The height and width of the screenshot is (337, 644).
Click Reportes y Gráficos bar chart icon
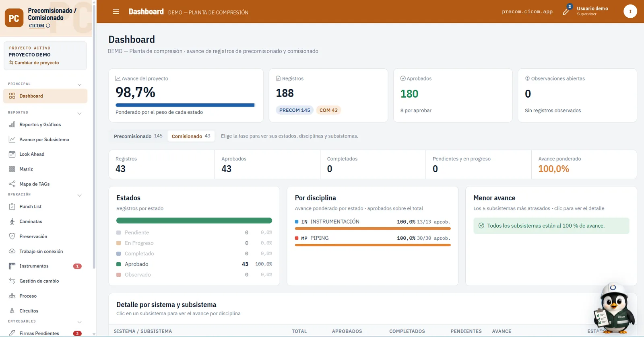pyautogui.click(x=12, y=125)
